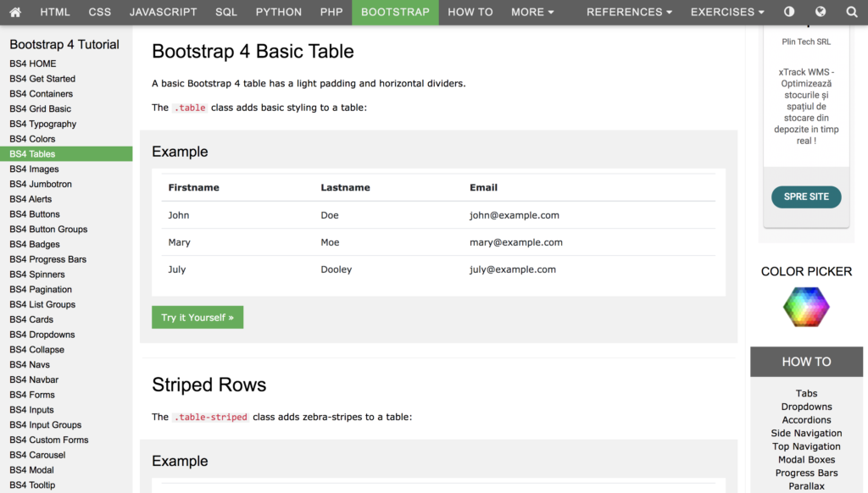Open the hexagon color picker image
This screenshot has width=868, height=493.
[x=806, y=307]
